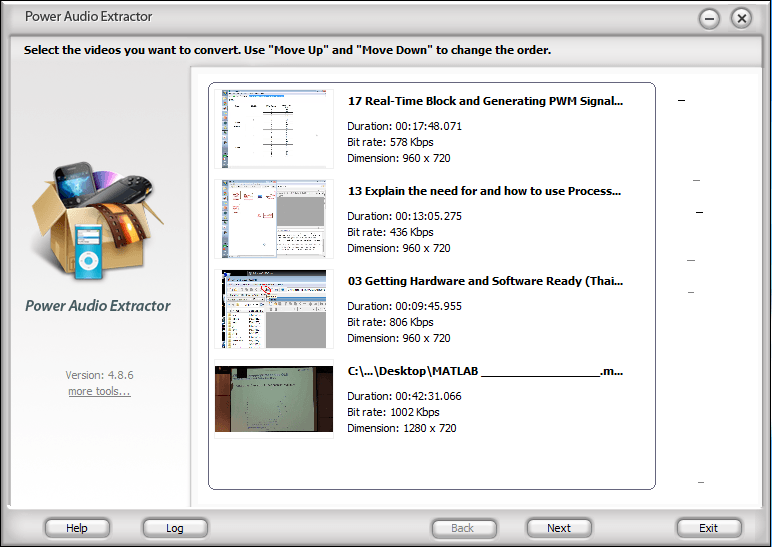
Task: Go to the Next step
Action: pyautogui.click(x=559, y=528)
